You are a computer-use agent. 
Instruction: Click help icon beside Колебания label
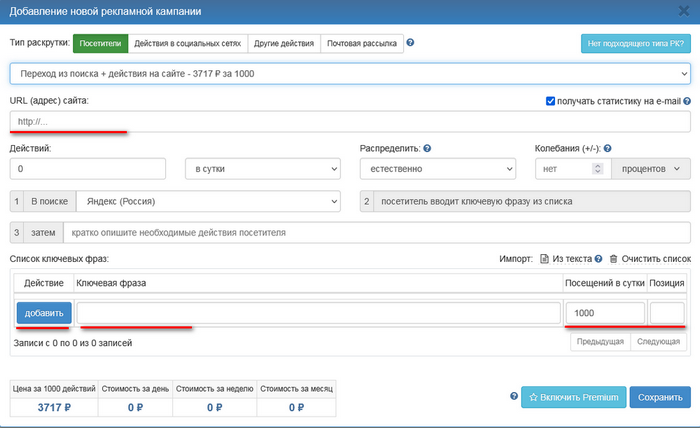tap(607, 148)
